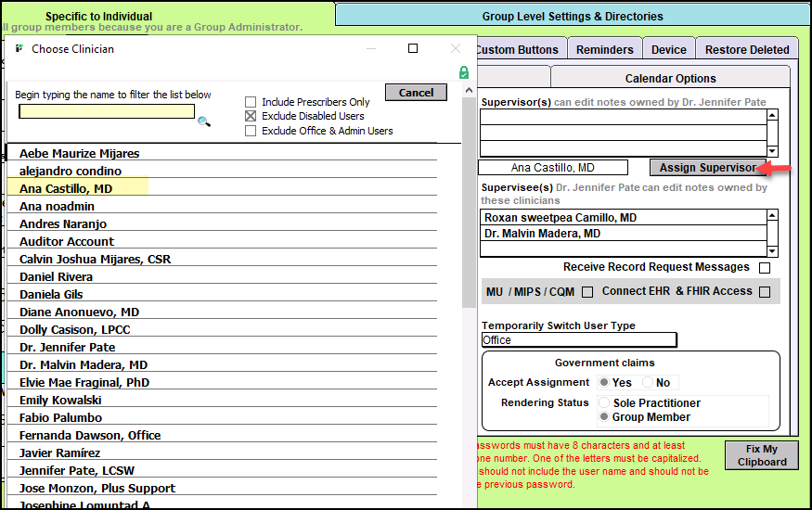Click Cancel in Choose Clinician dialog
The width and height of the screenshot is (812, 510).
point(416,93)
